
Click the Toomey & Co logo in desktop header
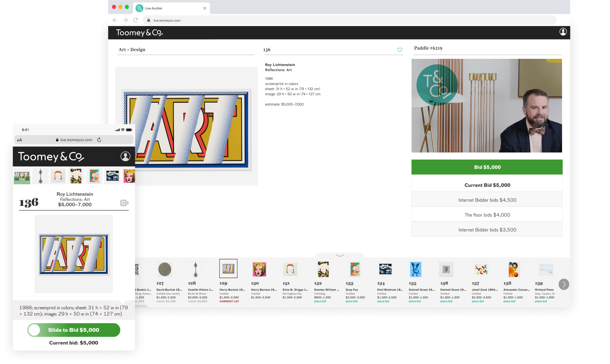(x=139, y=33)
